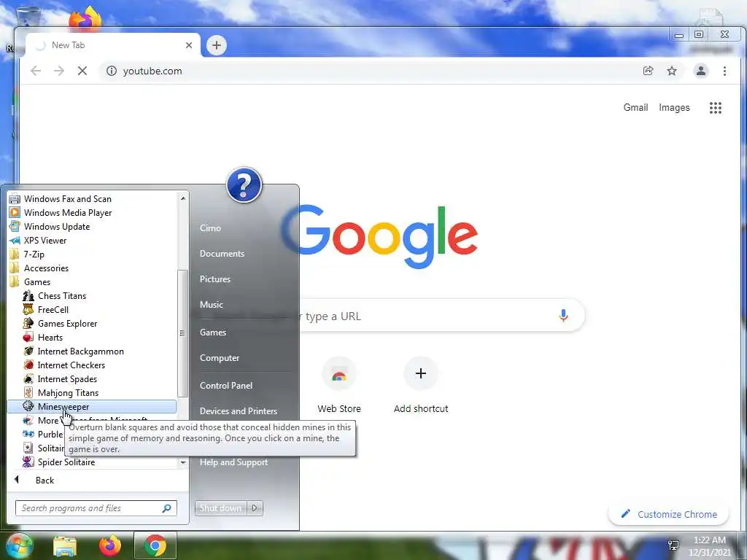
Task: Bookmark this tab star
Action: pyautogui.click(x=672, y=71)
